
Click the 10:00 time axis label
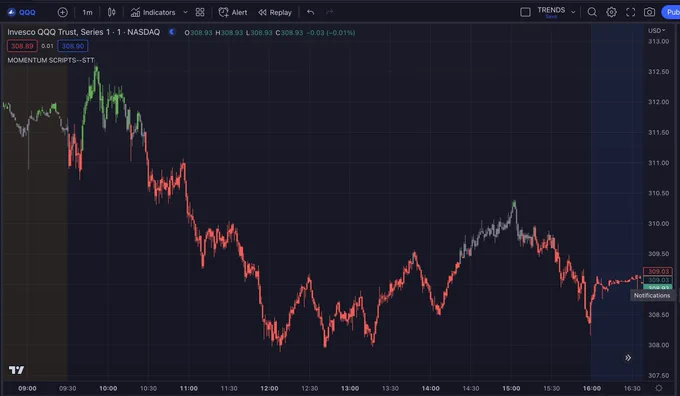(x=108, y=388)
